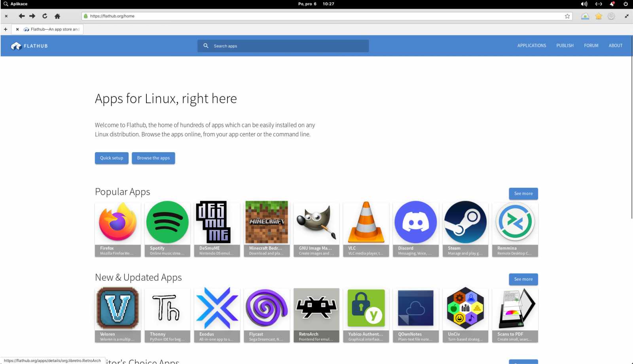Click the Browse the apps button

pyautogui.click(x=154, y=158)
